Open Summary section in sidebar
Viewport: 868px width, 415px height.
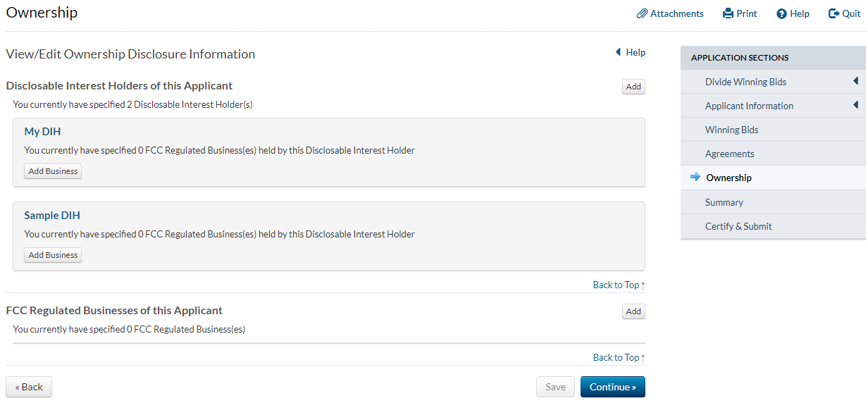click(724, 202)
